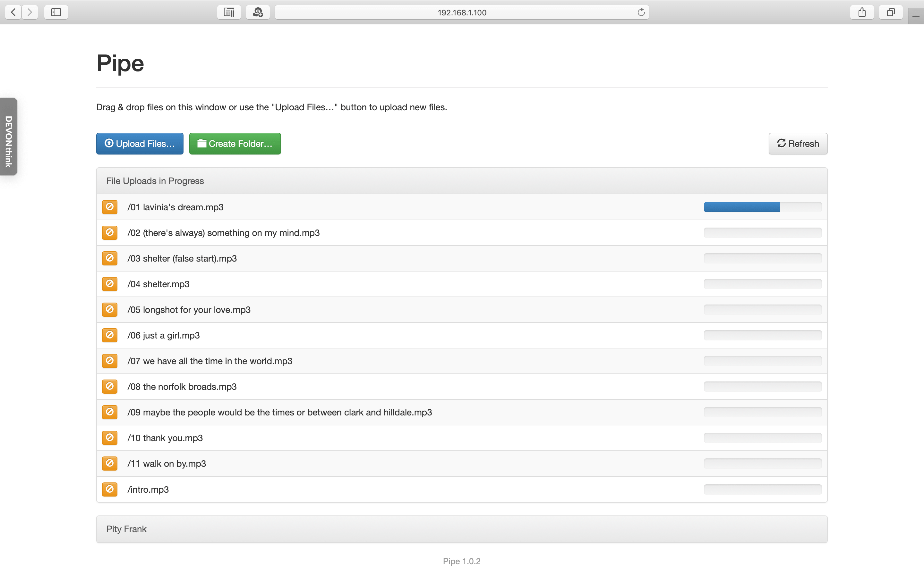Click progress bar for lavinia's dream.mp3
This screenshot has height=577, width=924.
point(763,207)
